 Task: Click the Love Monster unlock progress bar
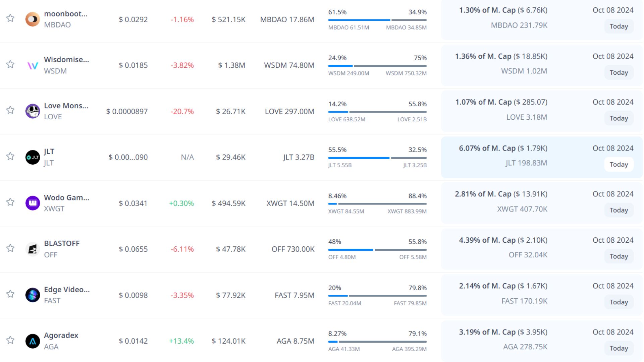point(377,112)
